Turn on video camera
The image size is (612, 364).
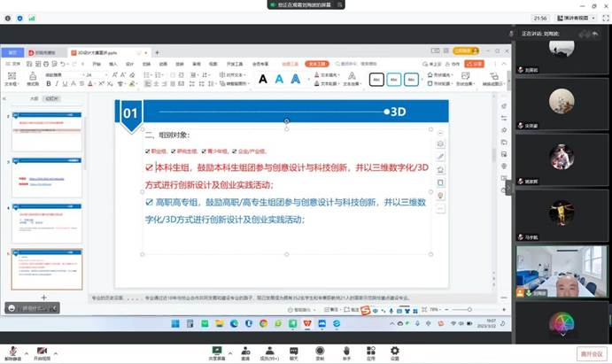pos(42,351)
